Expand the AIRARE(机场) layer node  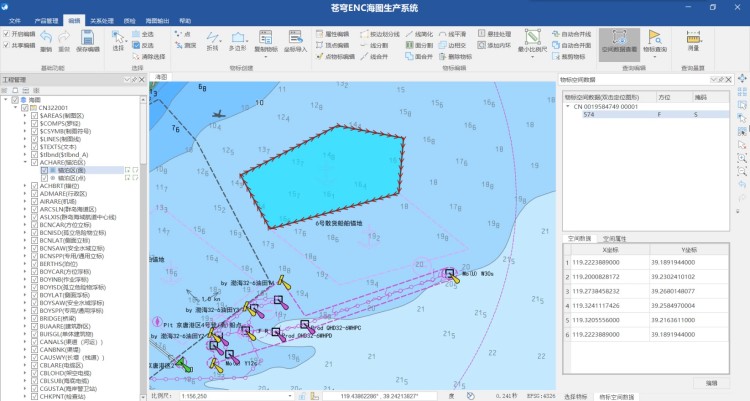point(24,202)
